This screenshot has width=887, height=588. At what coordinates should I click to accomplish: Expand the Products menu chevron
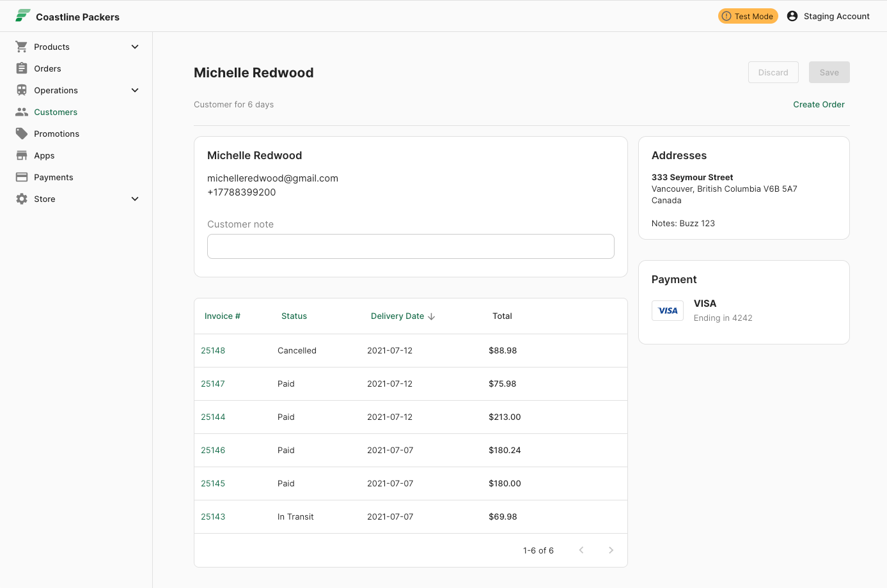[135, 47]
